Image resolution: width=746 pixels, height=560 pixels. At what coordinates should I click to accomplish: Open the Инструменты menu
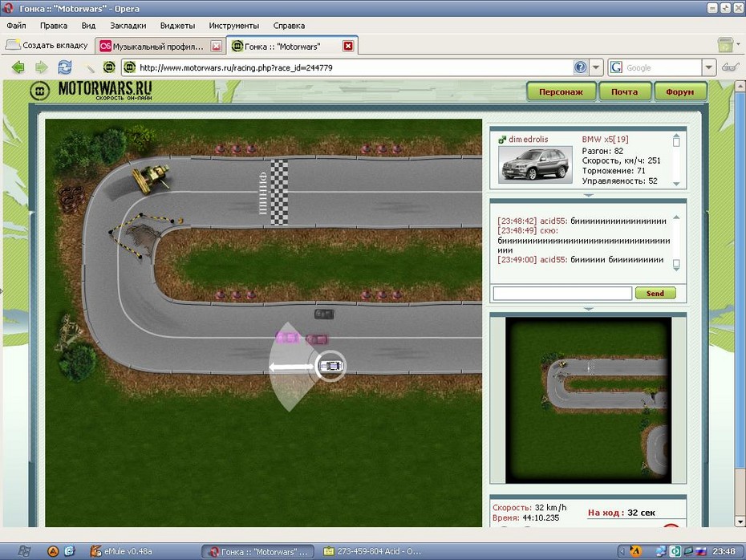pos(234,26)
